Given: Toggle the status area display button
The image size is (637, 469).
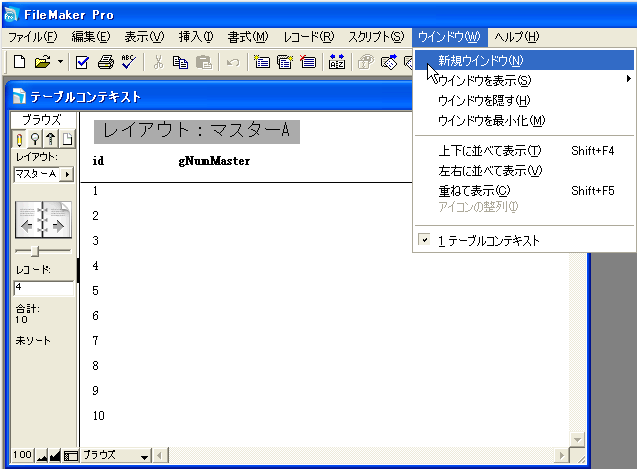Looking at the screenshot, I should pos(71,456).
